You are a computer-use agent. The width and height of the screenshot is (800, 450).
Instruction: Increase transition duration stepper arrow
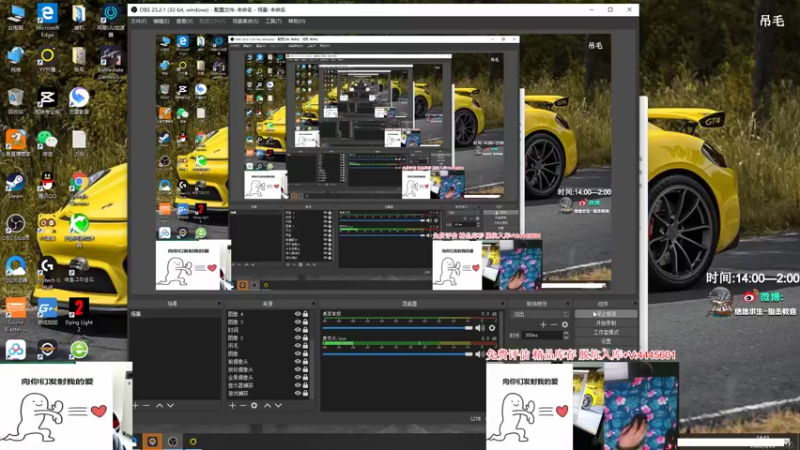pyautogui.click(x=565, y=333)
